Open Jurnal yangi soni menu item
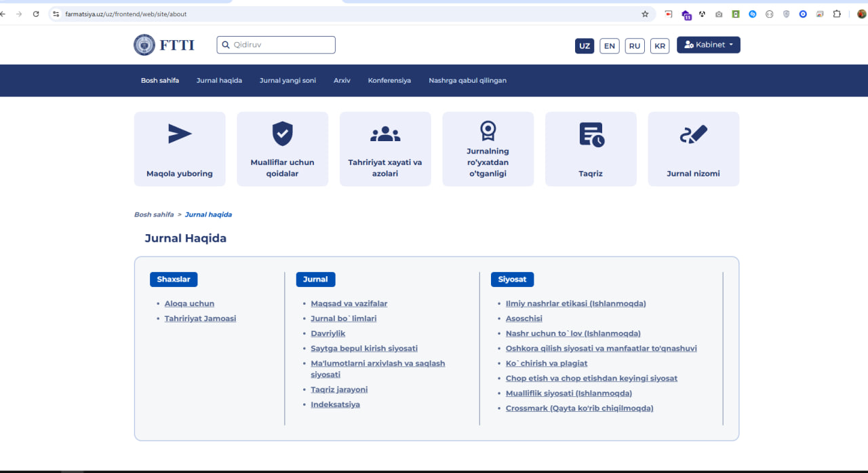The width and height of the screenshot is (868, 473). [x=288, y=81]
